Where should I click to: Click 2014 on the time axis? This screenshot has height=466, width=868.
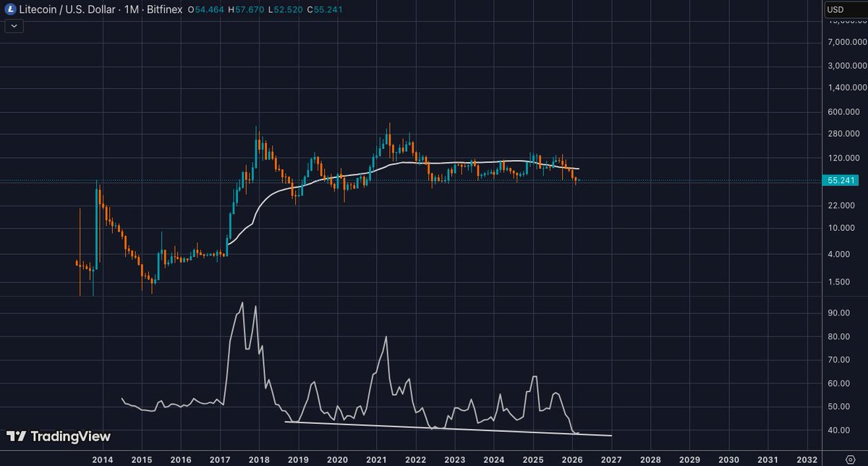coord(103,459)
